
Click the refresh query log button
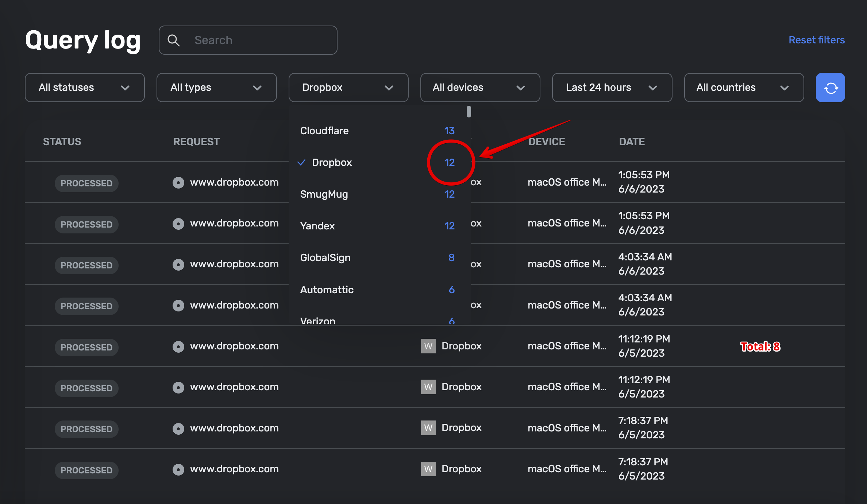(830, 88)
